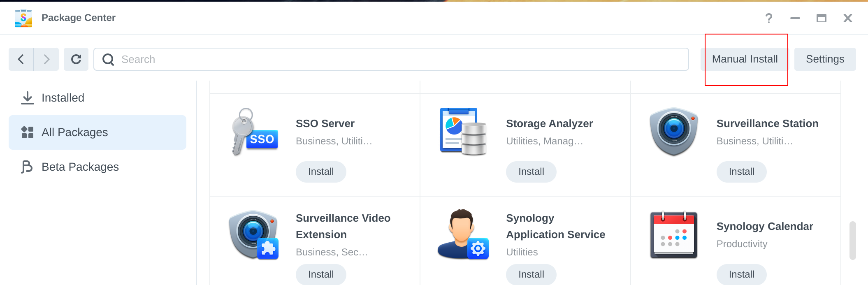Install the Synology Calendar package

click(742, 274)
